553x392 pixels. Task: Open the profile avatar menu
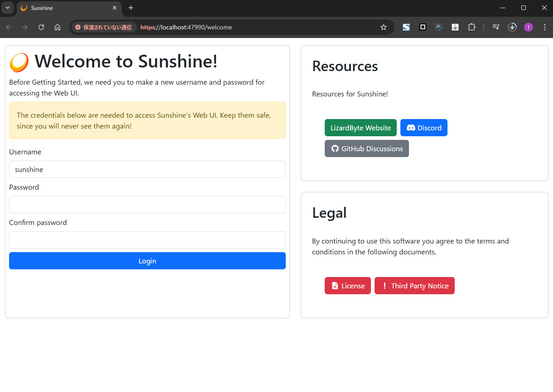click(529, 27)
